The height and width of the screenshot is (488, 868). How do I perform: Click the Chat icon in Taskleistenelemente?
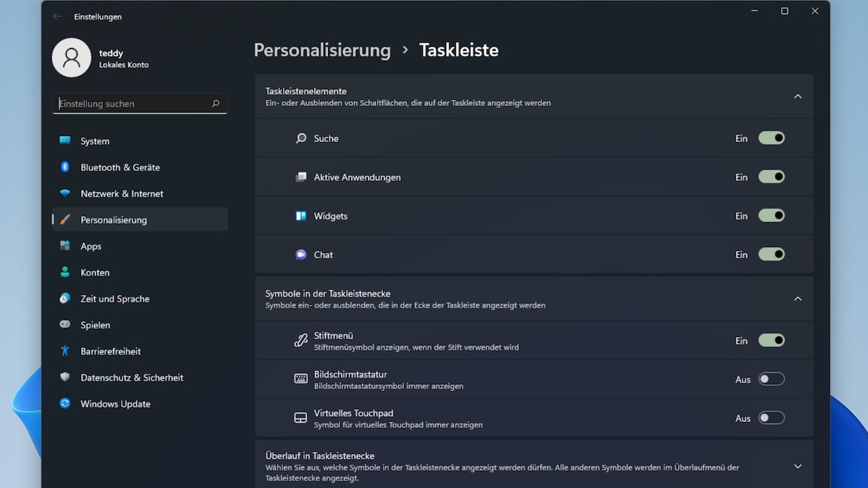(301, 254)
